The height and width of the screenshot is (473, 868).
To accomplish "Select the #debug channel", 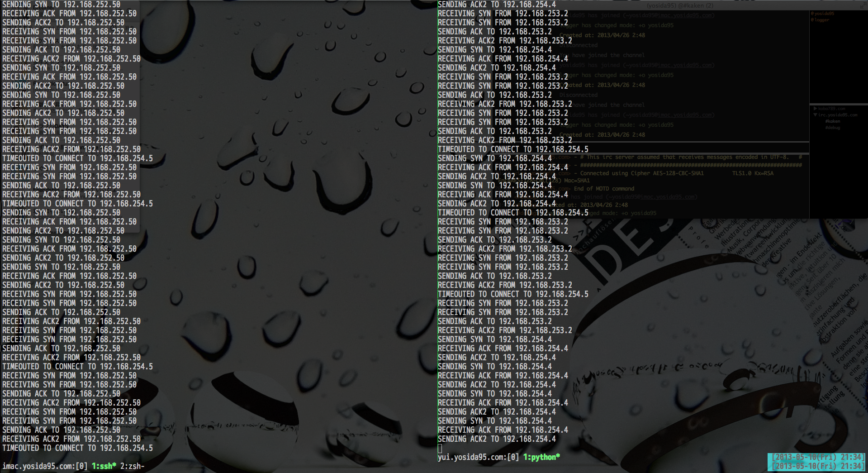I will click(832, 128).
